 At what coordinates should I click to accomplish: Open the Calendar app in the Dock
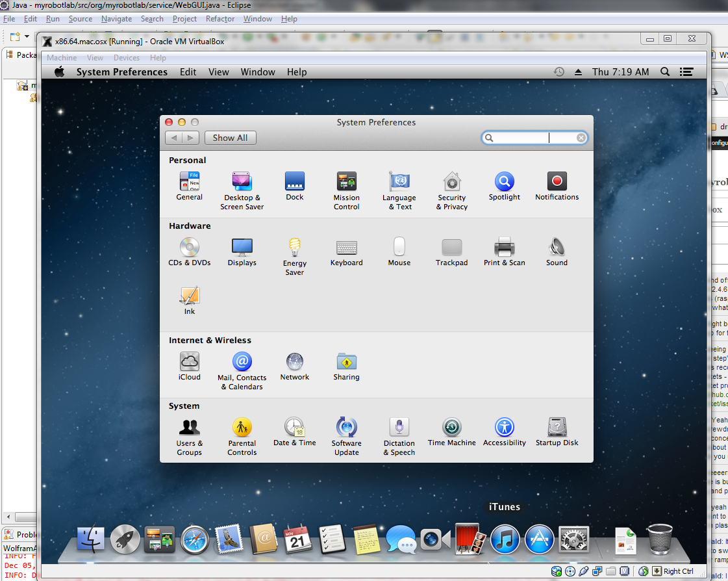(x=297, y=539)
